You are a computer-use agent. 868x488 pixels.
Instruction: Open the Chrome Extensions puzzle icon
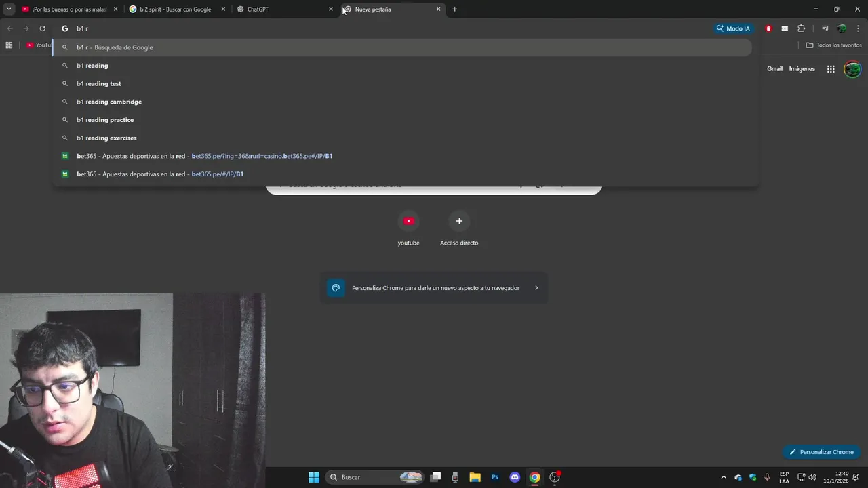(x=801, y=28)
